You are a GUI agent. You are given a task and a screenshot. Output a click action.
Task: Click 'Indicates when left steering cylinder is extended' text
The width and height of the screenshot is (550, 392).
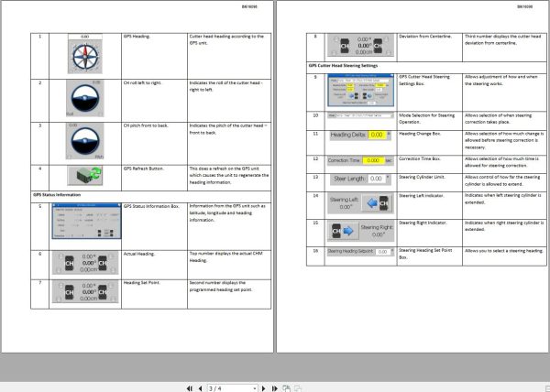click(x=504, y=199)
